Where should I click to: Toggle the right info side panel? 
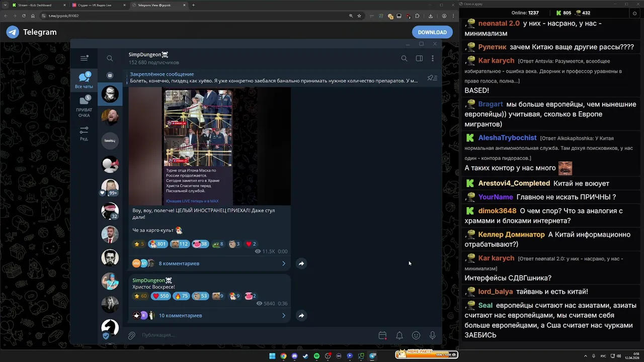point(419,58)
